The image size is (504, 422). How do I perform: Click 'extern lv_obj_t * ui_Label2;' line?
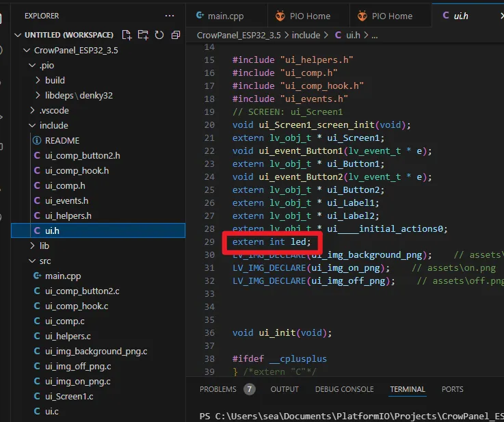click(306, 215)
